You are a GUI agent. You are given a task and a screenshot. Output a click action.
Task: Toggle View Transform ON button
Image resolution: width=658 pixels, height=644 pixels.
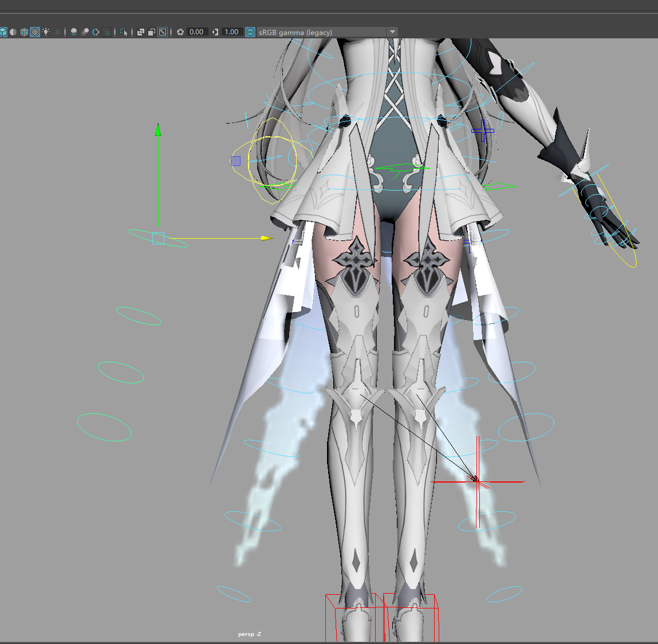[x=250, y=32]
